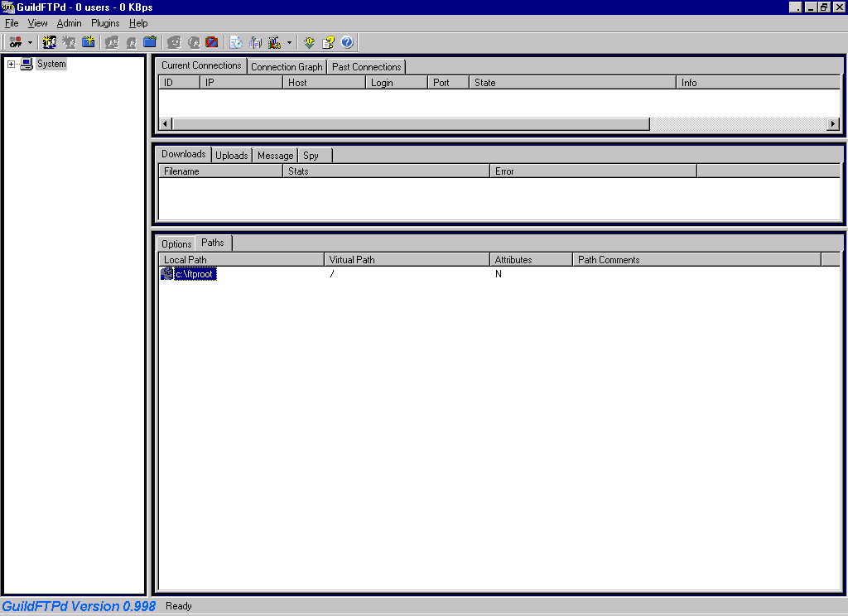Click the ID column header
Viewport: 848px width, 616px height.
tap(179, 82)
